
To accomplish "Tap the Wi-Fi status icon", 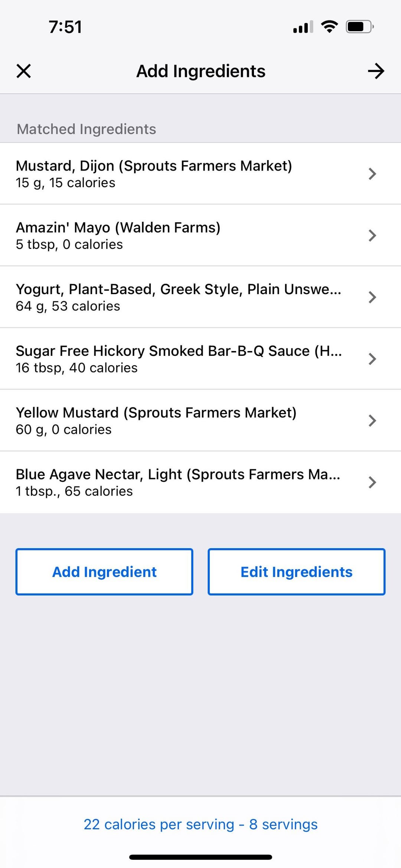I will click(x=329, y=27).
